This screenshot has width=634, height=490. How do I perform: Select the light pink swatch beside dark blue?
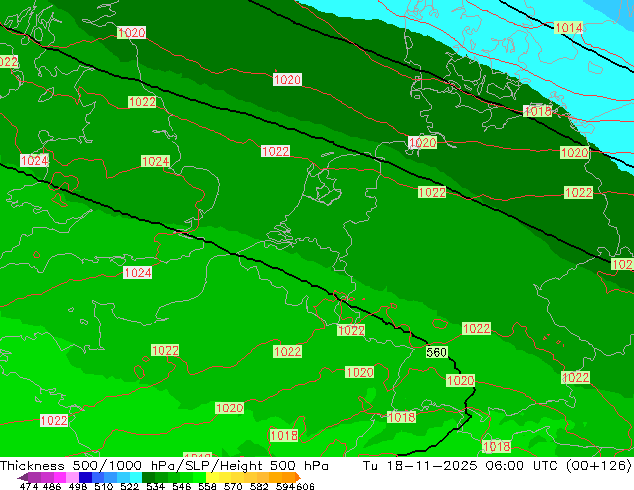point(72,477)
